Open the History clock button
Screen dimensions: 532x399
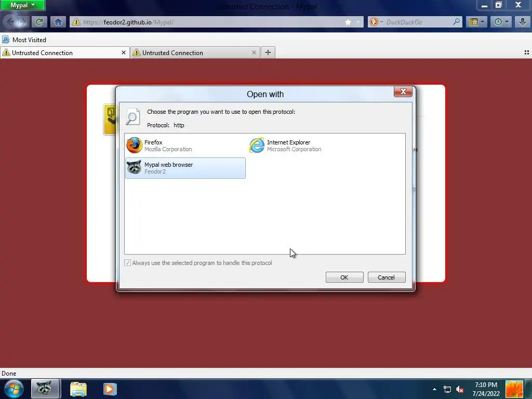pos(501,22)
